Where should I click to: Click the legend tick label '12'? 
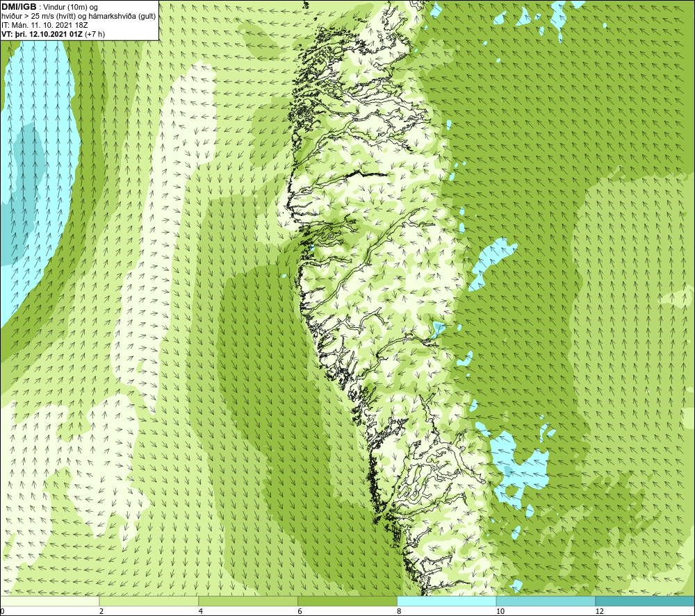[599, 611]
